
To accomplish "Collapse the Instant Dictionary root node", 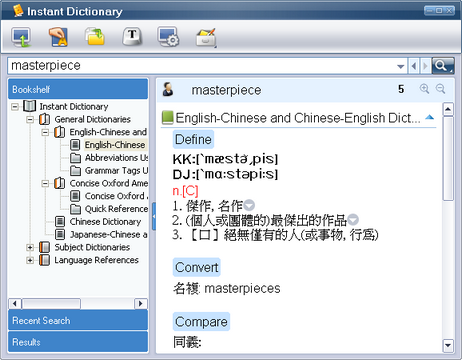I will (x=15, y=107).
